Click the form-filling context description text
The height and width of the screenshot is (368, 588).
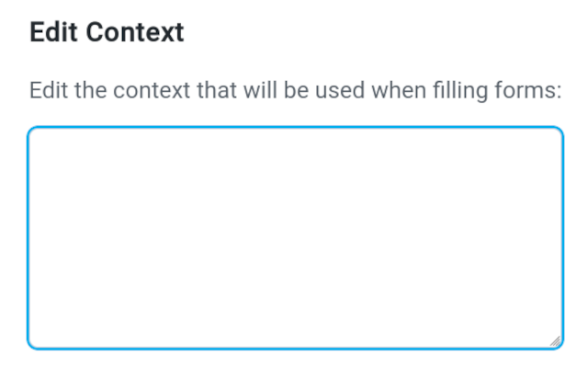[295, 92]
